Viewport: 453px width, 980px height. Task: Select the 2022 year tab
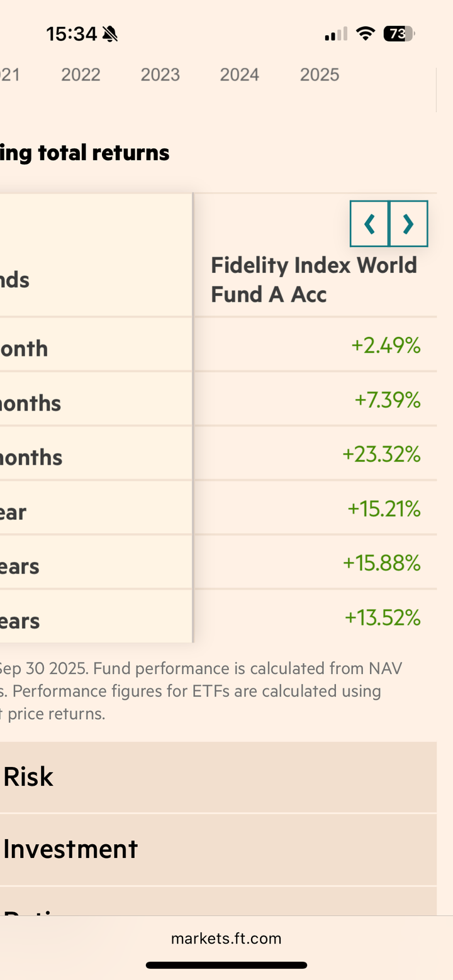tap(81, 75)
